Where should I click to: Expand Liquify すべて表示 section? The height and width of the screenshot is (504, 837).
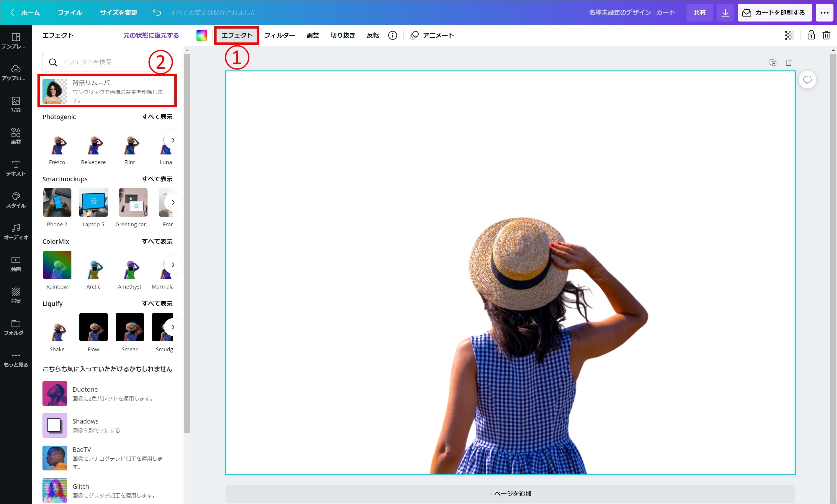pos(158,303)
